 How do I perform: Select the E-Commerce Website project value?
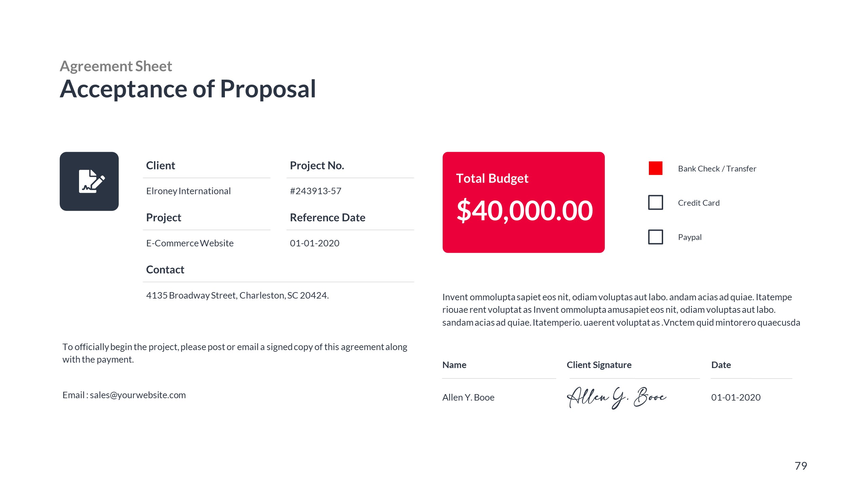point(190,243)
